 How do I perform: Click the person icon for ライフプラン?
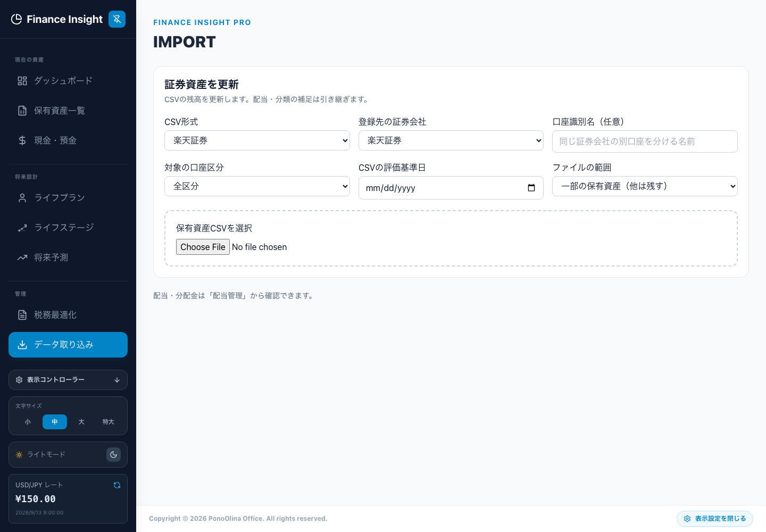click(x=22, y=198)
